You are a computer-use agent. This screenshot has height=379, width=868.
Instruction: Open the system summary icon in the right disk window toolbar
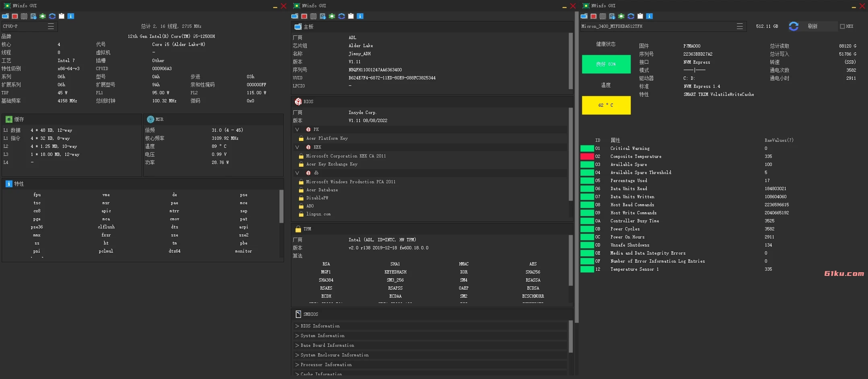pos(584,16)
